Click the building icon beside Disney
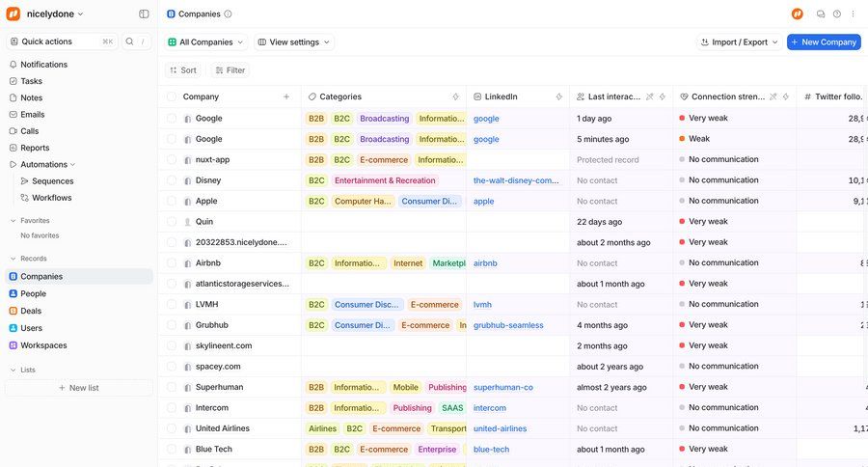The height and width of the screenshot is (467, 868). [188, 180]
